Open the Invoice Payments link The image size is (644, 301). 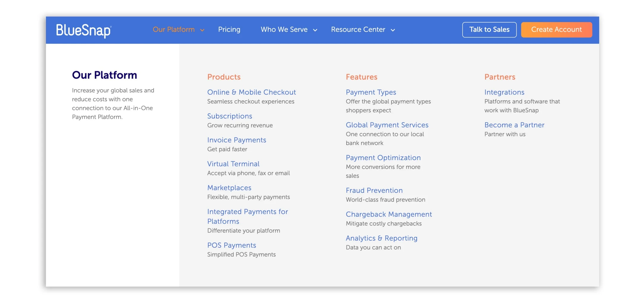[x=236, y=140]
